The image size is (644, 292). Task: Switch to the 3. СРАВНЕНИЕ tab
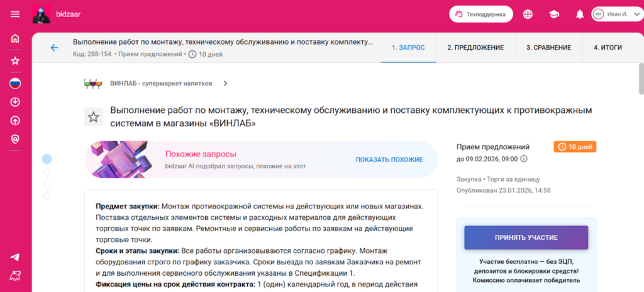(x=548, y=48)
